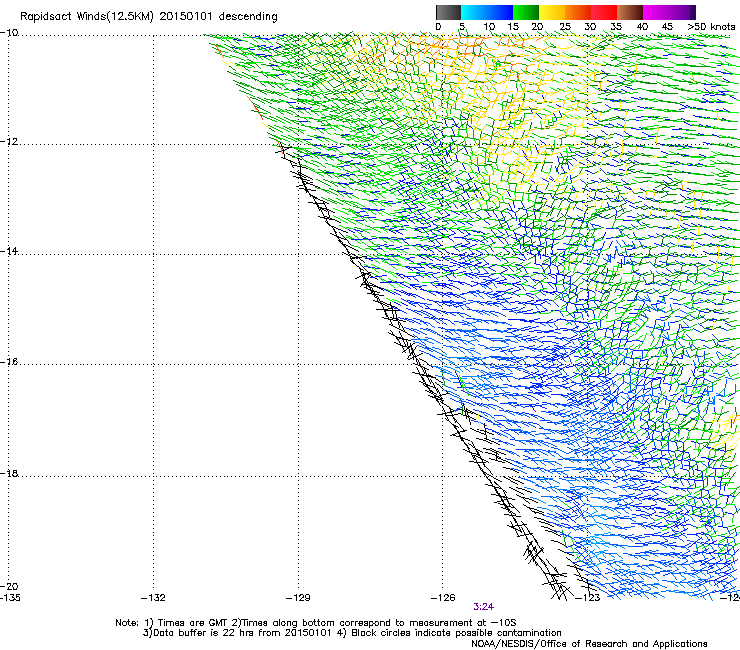
Task: Click the 'Times are GMT' note text
Action: (193, 623)
